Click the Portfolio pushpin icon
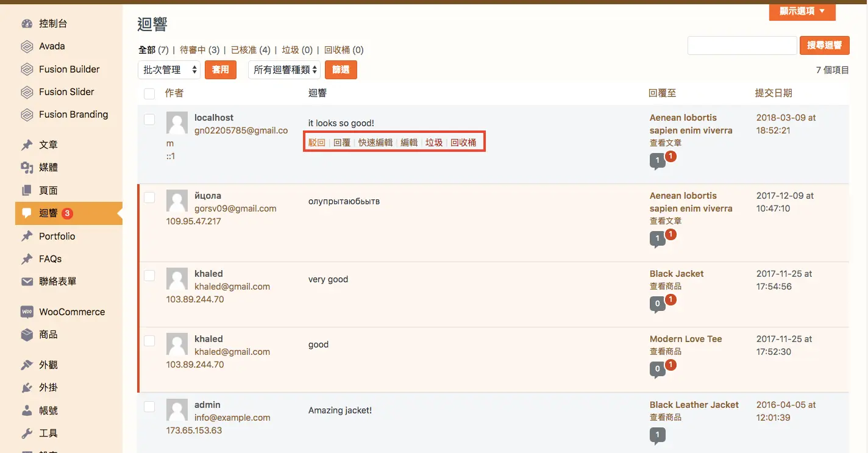 (27, 237)
